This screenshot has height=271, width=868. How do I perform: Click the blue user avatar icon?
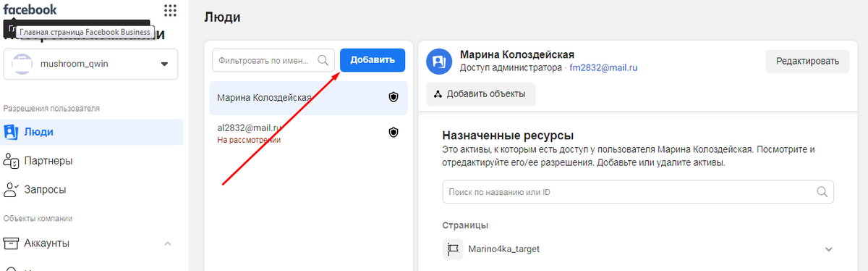coord(438,62)
